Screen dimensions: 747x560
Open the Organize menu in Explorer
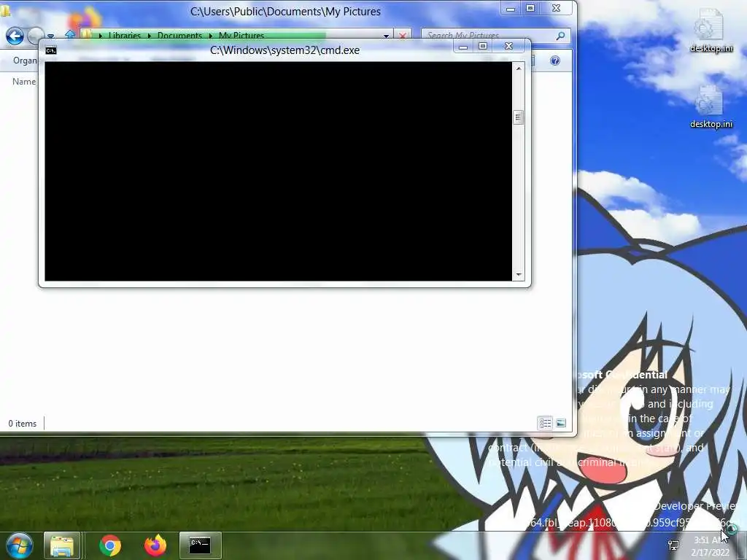[x=25, y=61]
